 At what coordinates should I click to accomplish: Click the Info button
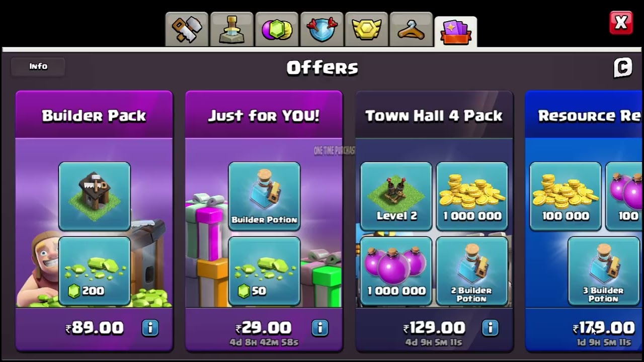point(38,66)
